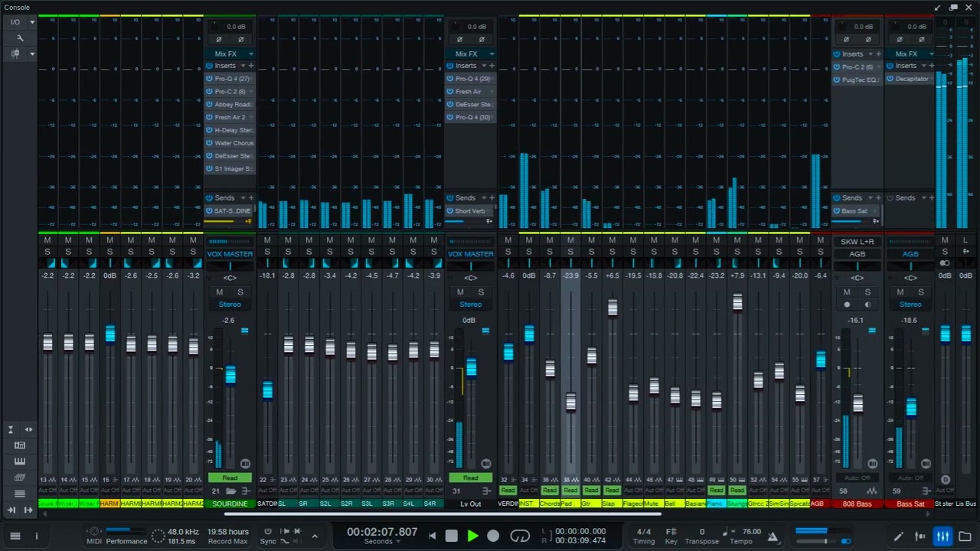Click the 808 Bass waveform icon
980x551 pixels.
tap(872, 491)
